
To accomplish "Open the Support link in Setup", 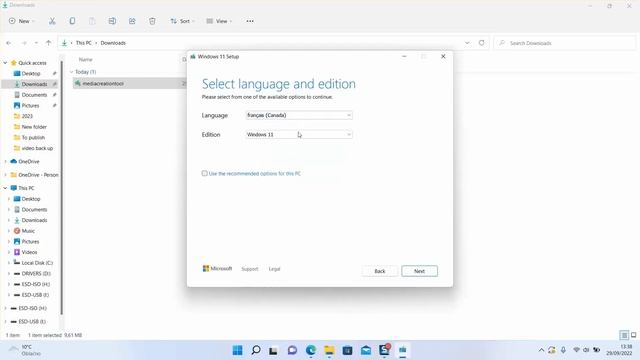I will [249, 269].
